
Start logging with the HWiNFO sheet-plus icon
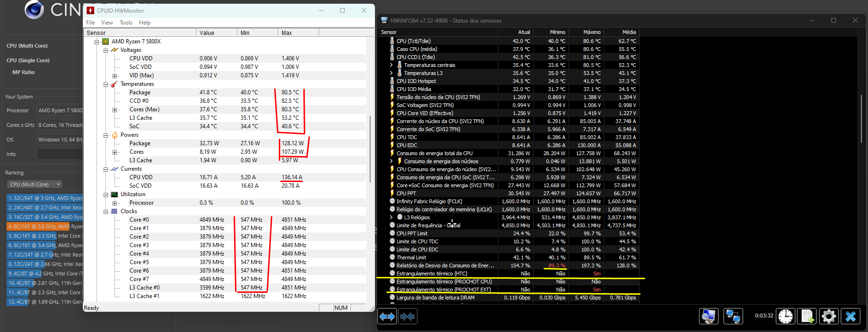(807, 316)
